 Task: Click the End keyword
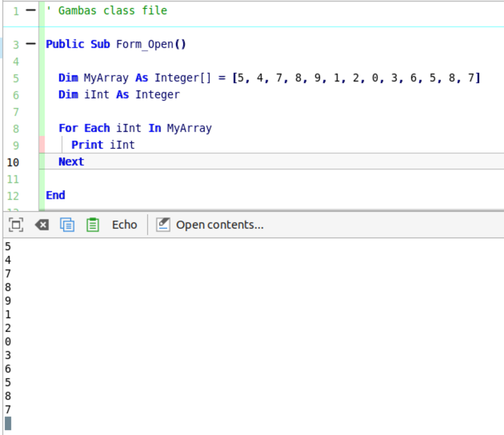(x=56, y=195)
